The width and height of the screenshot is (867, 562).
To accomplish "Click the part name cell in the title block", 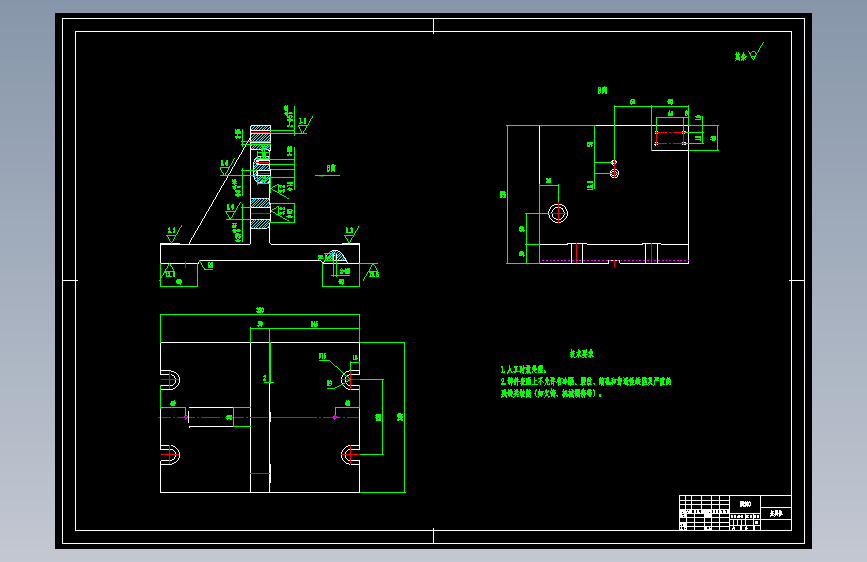I will point(776,513).
